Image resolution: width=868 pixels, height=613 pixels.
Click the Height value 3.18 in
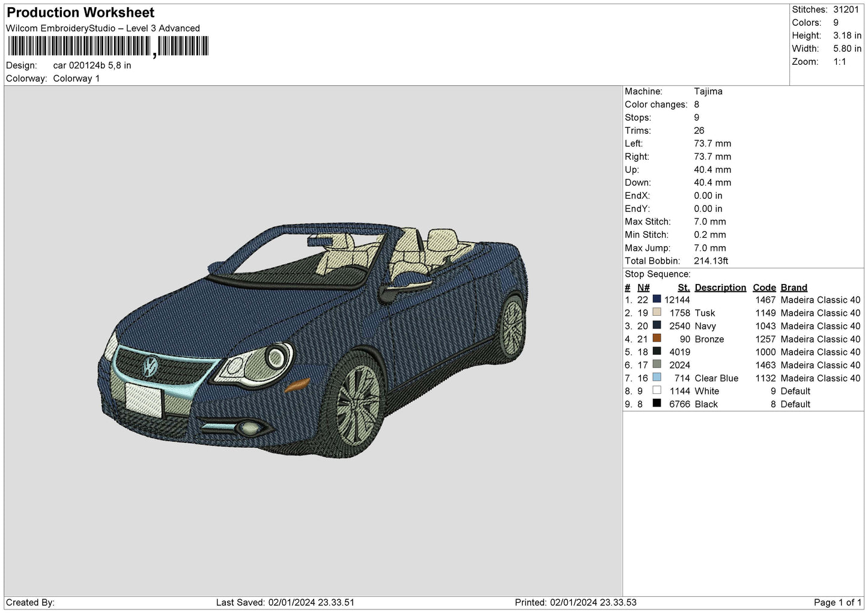click(847, 36)
